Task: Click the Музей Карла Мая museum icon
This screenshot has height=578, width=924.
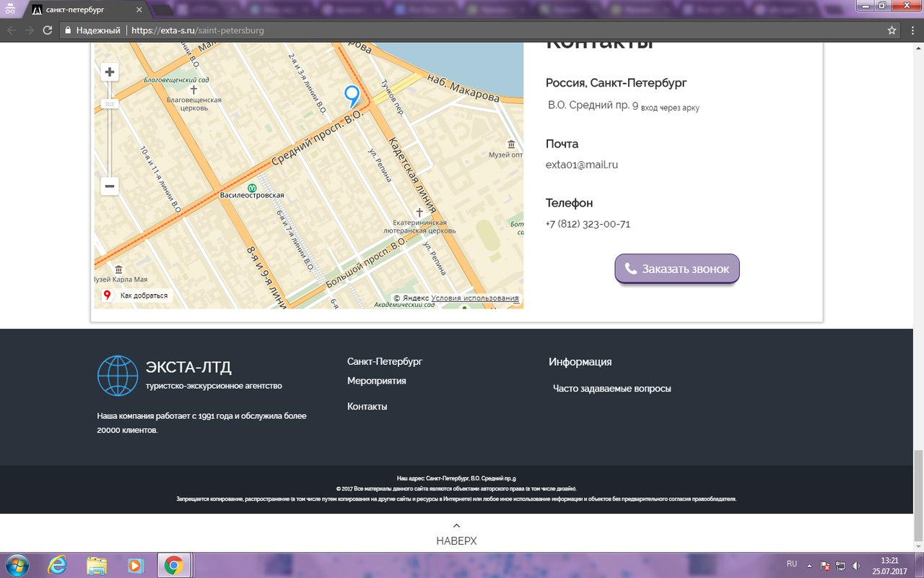Action: pyautogui.click(x=118, y=269)
